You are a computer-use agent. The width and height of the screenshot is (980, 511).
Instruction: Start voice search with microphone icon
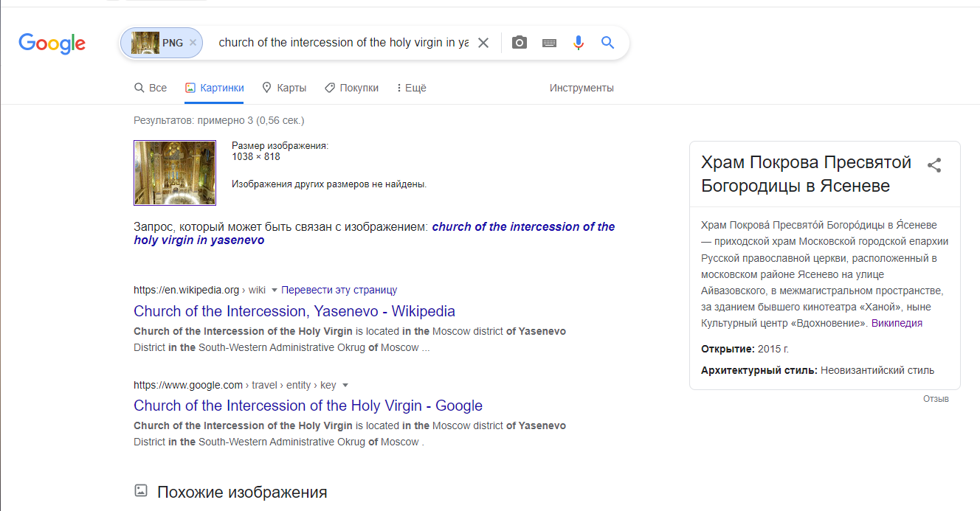tap(579, 43)
